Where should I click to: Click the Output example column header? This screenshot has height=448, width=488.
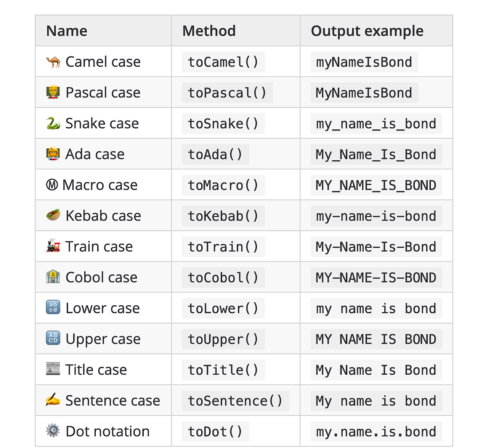pyautogui.click(x=367, y=31)
